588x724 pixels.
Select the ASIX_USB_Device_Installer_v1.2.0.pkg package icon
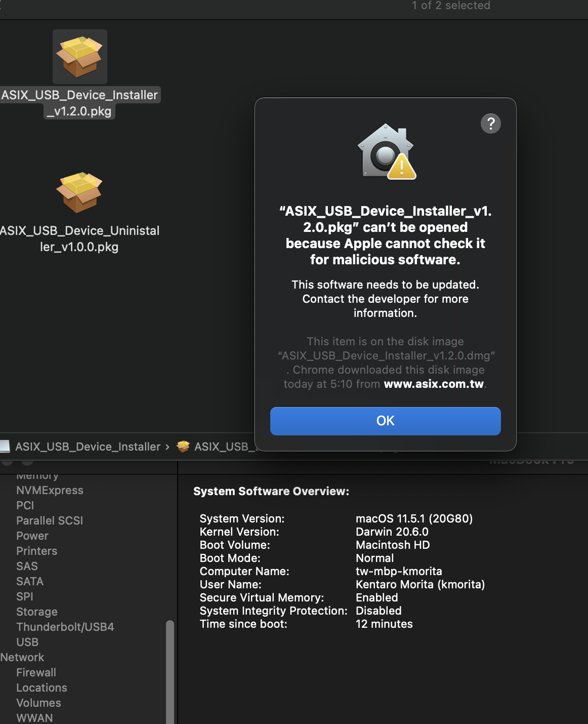pyautogui.click(x=79, y=57)
